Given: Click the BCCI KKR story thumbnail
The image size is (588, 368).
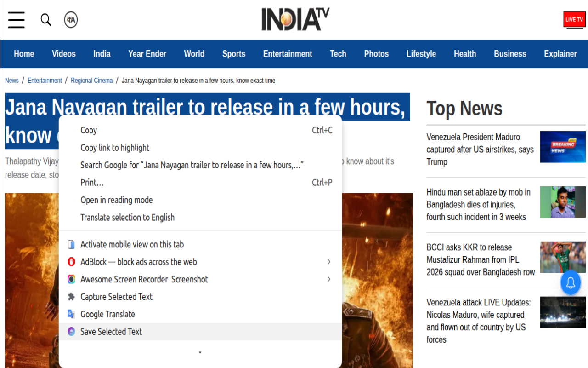Looking at the screenshot, I should (x=563, y=257).
